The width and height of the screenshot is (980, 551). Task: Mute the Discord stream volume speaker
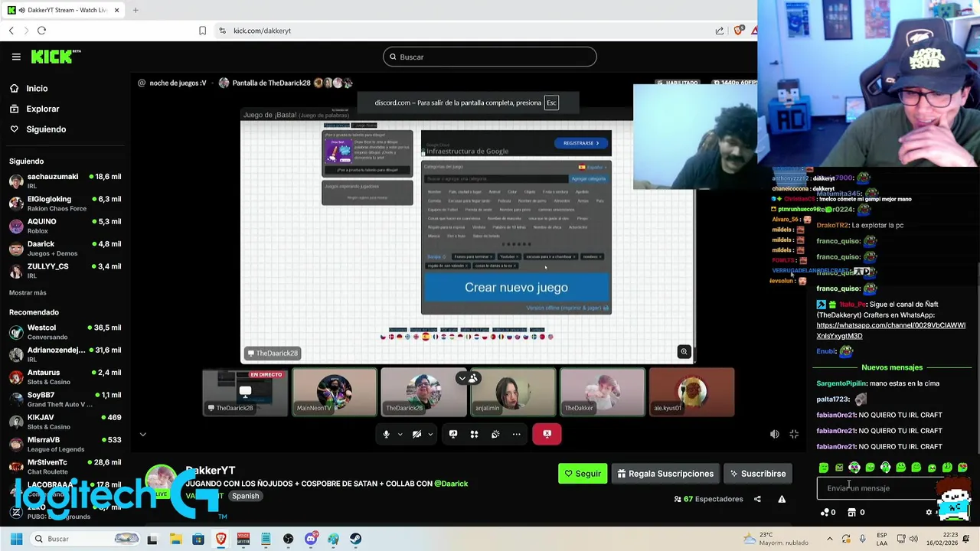click(774, 434)
